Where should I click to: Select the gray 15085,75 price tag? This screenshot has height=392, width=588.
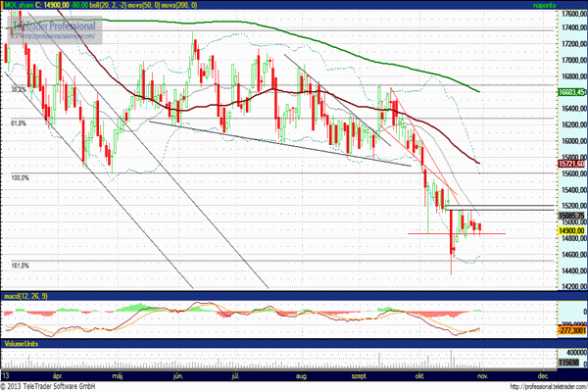coord(571,216)
